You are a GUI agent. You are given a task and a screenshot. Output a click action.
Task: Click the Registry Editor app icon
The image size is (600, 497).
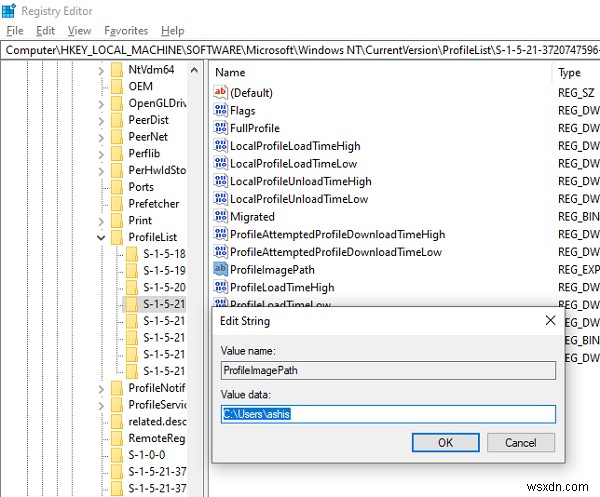[9, 11]
